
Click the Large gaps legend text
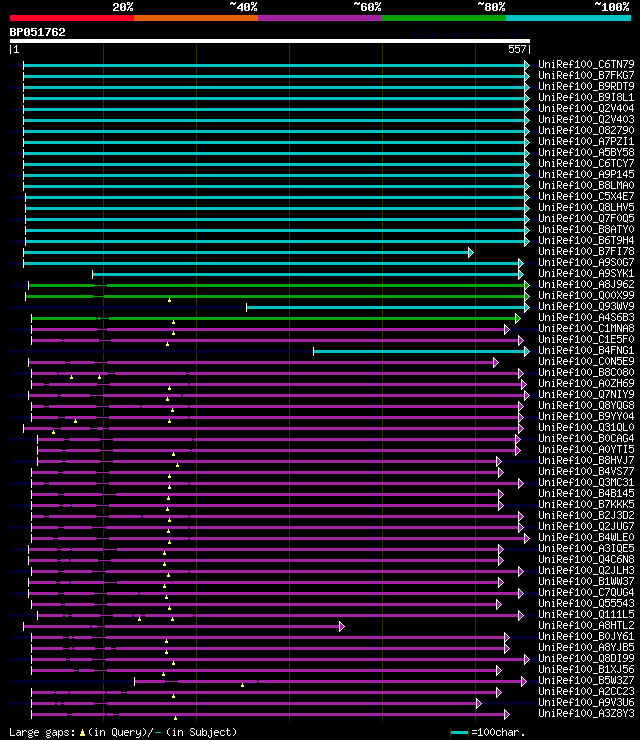(x=123, y=732)
